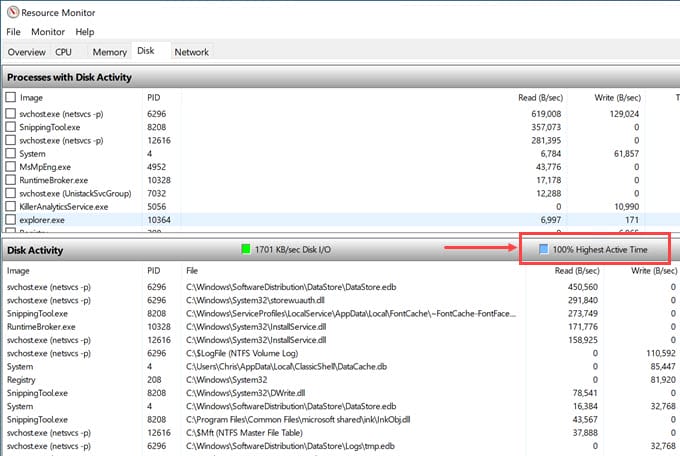Sort processes by Write (B/sec) in top table
The height and width of the screenshot is (456, 680).
tap(617, 98)
